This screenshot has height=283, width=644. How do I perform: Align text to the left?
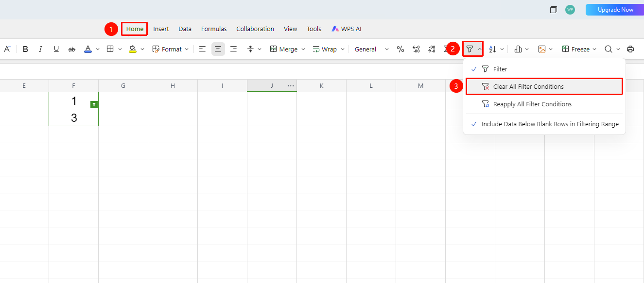(x=202, y=49)
